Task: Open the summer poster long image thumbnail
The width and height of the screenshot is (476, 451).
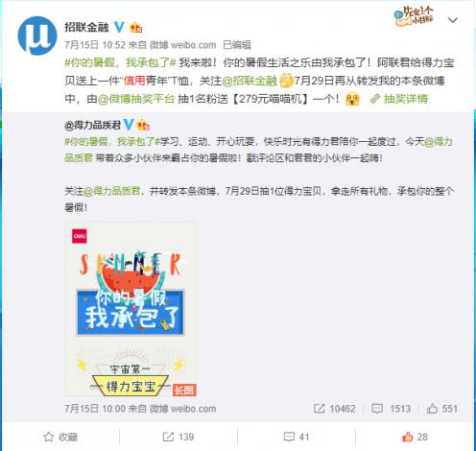Action: [x=131, y=309]
